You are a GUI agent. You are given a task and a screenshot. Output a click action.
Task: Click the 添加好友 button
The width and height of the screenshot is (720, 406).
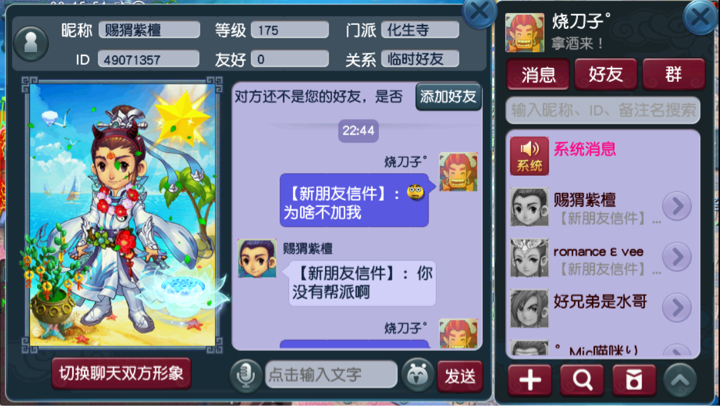[448, 96]
